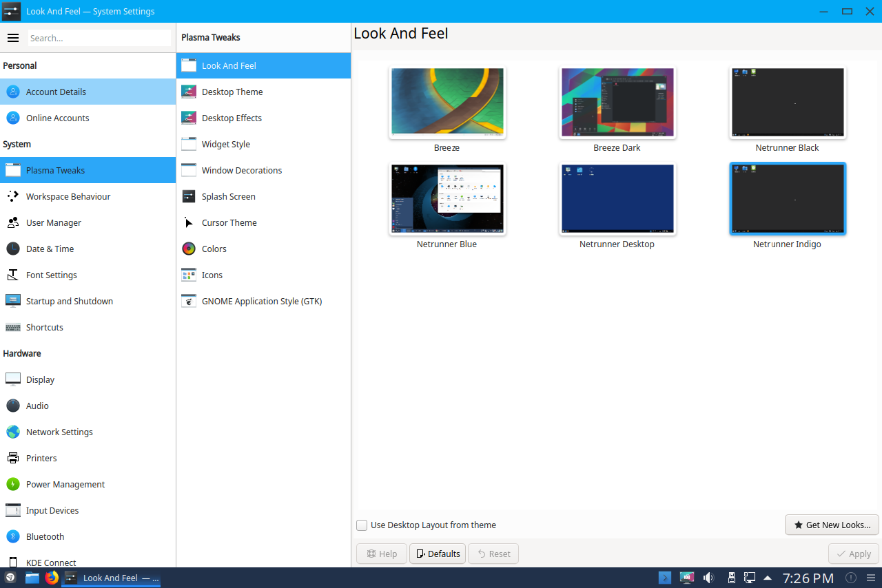Click the volume speaker tray icon

pyautogui.click(x=708, y=578)
